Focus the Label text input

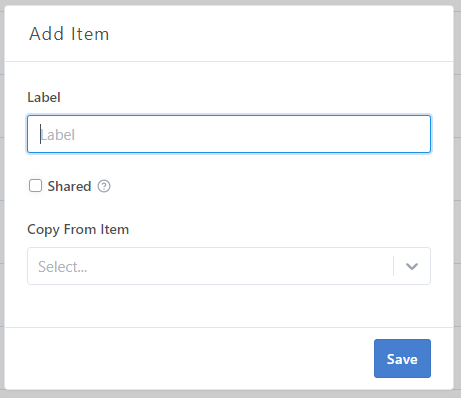point(229,134)
